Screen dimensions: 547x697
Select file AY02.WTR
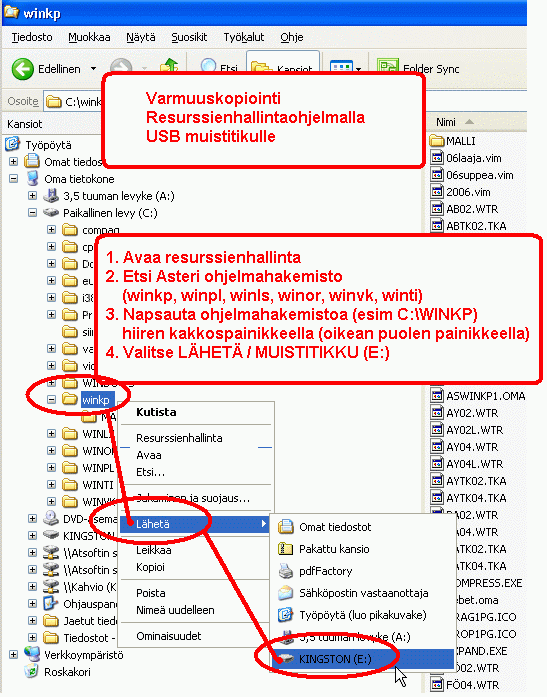(x=472, y=413)
